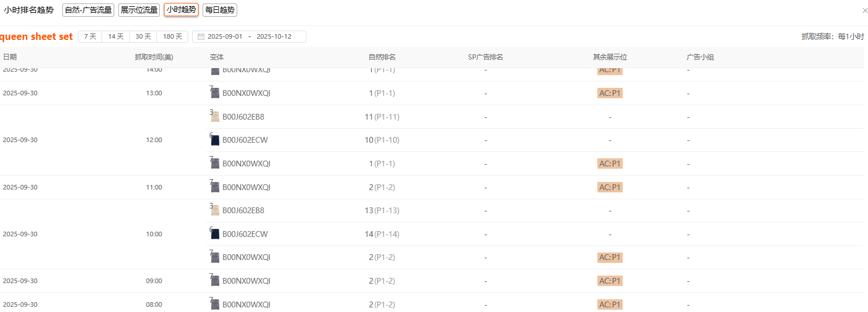Click AC:P1 badge in the 13:00 row
Viewport: 868px width, 312px height.
coord(610,93)
